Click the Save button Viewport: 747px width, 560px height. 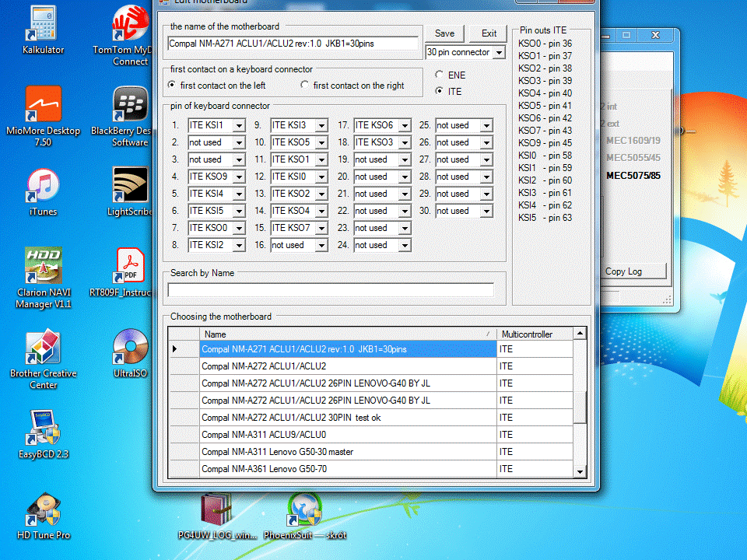[x=444, y=33]
